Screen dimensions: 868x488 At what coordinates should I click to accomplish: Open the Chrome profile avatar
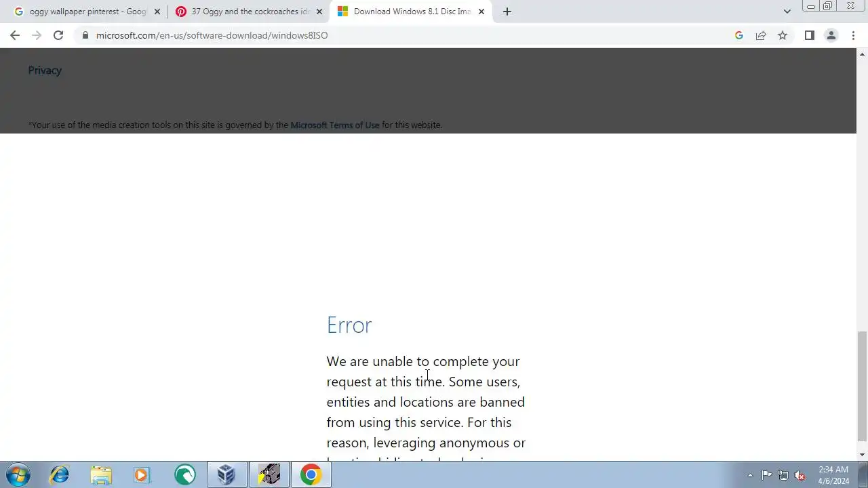click(x=831, y=35)
